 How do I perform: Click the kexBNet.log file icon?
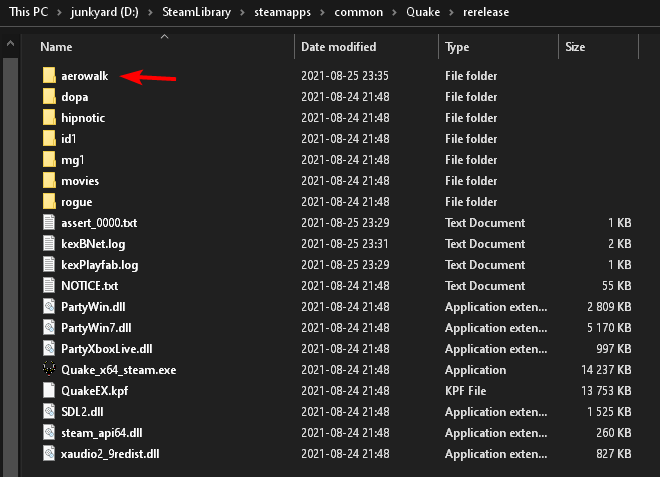(50, 244)
